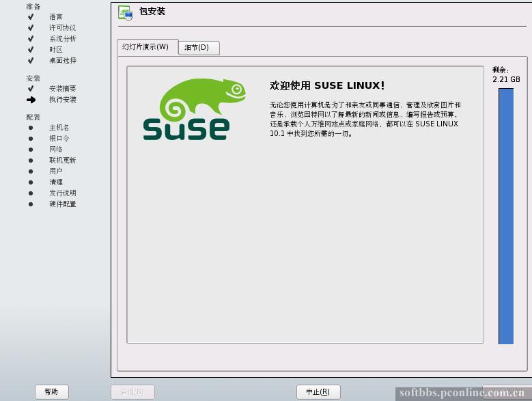Image resolution: width=532 pixels, height=401 pixels.
Task: Select the 联机更新 configuration step
Action: pos(62,160)
